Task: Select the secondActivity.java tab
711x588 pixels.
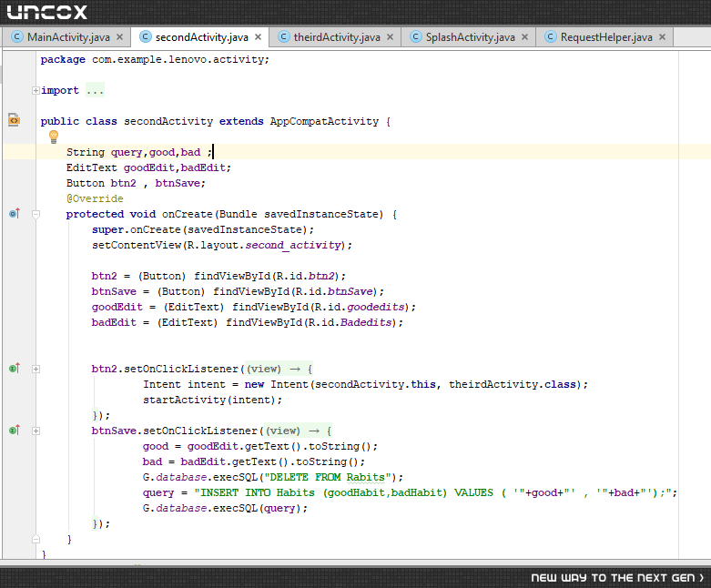Action: [200, 37]
